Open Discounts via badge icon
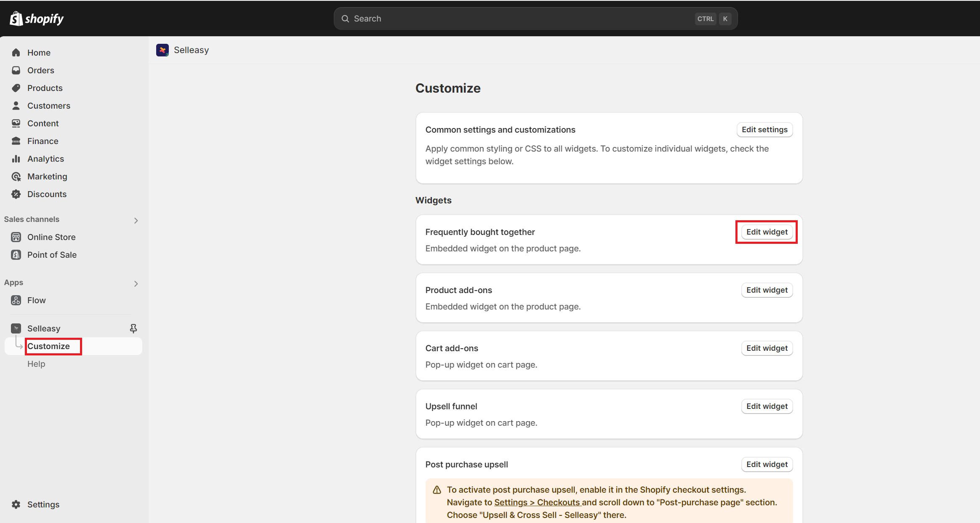The height and width of the screenshot is (523, 980). [16, 194]
